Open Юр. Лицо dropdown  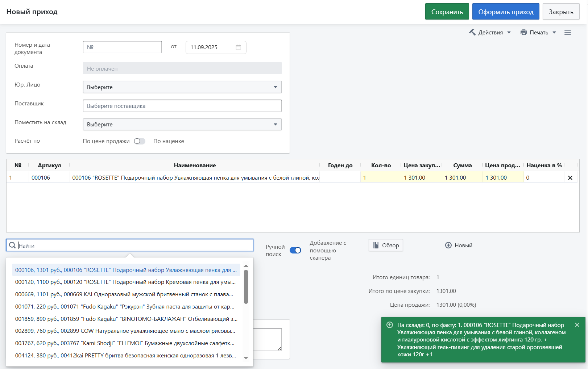(x=182, y=87)
